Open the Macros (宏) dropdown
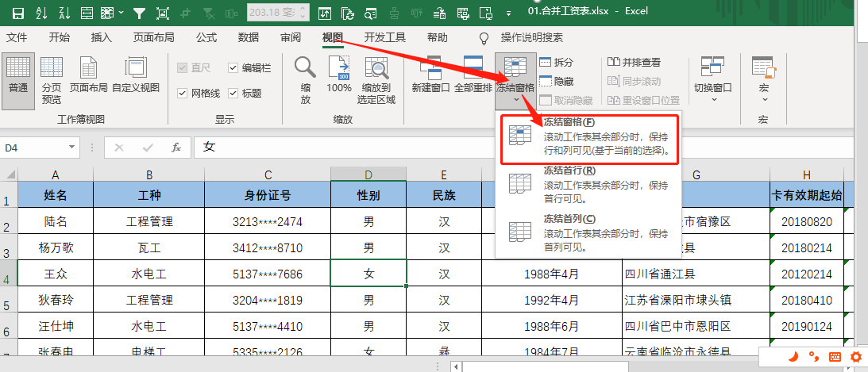868x372 pixels. tap(765, 79)
